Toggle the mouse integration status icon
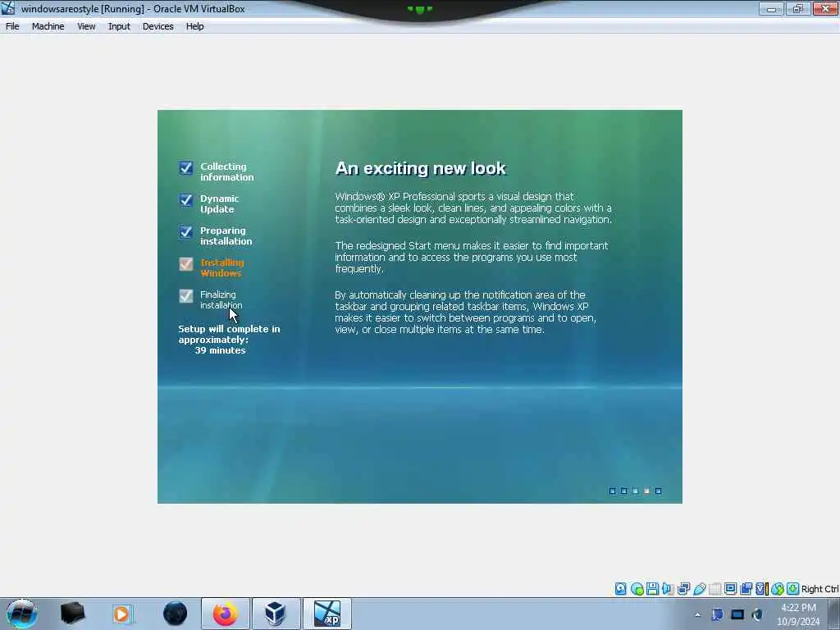 (x=778, y=589)
